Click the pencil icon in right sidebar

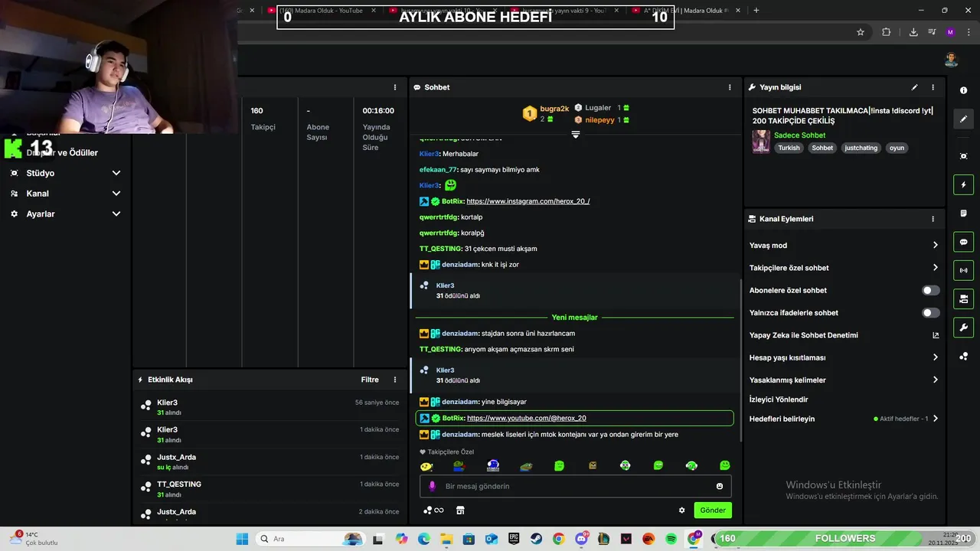pyautogui.click(x=963, y=119)
